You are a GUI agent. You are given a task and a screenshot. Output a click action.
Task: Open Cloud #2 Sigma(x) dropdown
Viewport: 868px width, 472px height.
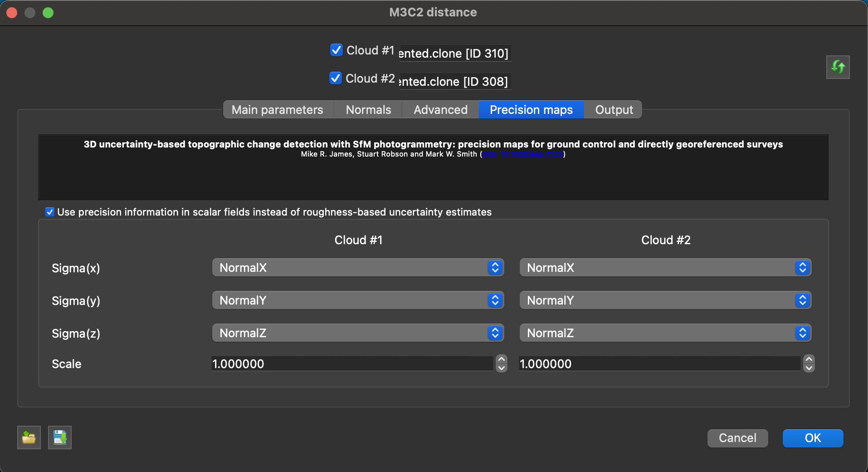coord(665,268)
